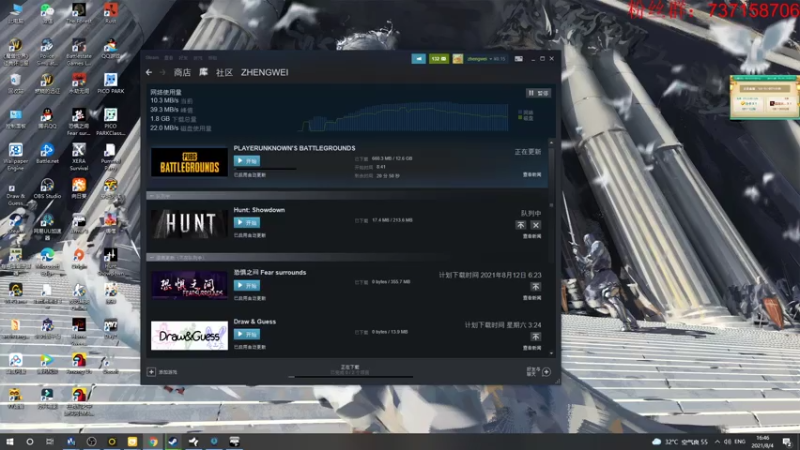Viewport: 800px width, 450px height.
Task: View news for Fear surrounds
Action: click(x=532, y=298)
